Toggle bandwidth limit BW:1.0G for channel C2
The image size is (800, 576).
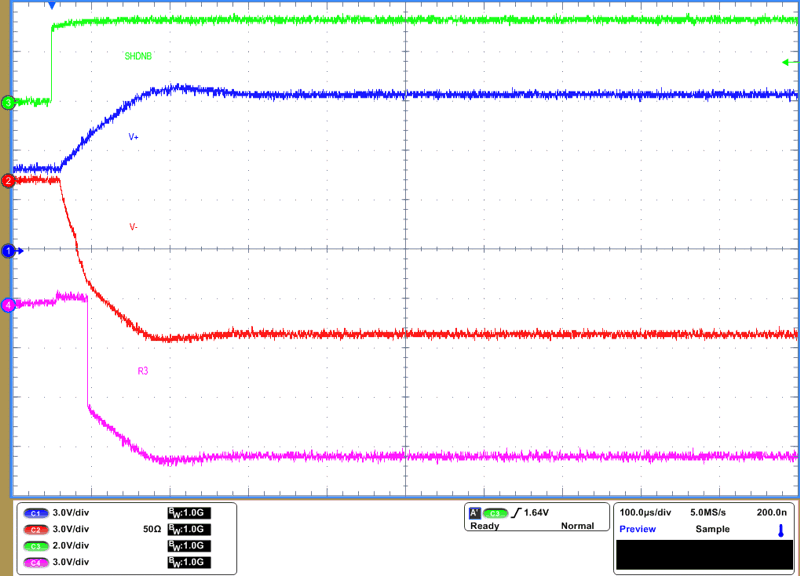click(x=190, y=529)
